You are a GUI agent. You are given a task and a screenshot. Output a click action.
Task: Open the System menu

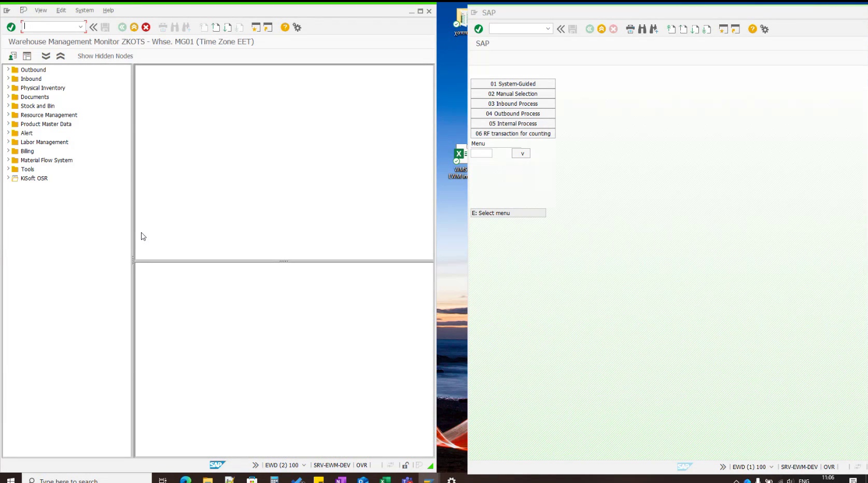tap(83, 10)
